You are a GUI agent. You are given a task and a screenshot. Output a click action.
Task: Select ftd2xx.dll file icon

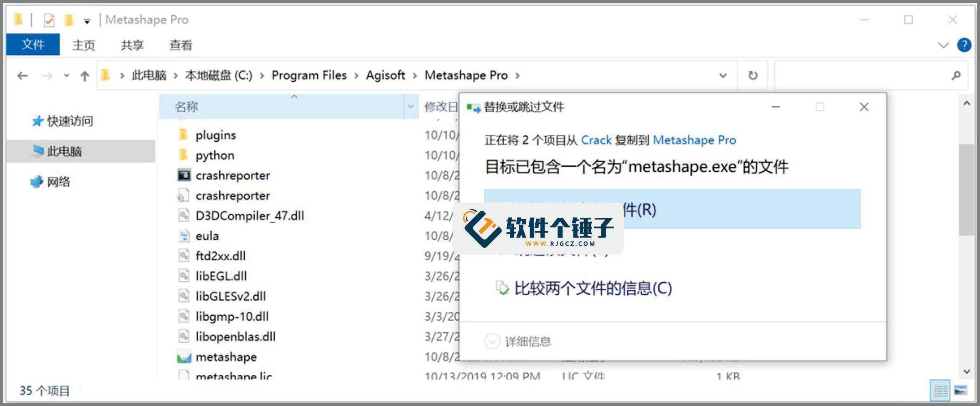183,256
